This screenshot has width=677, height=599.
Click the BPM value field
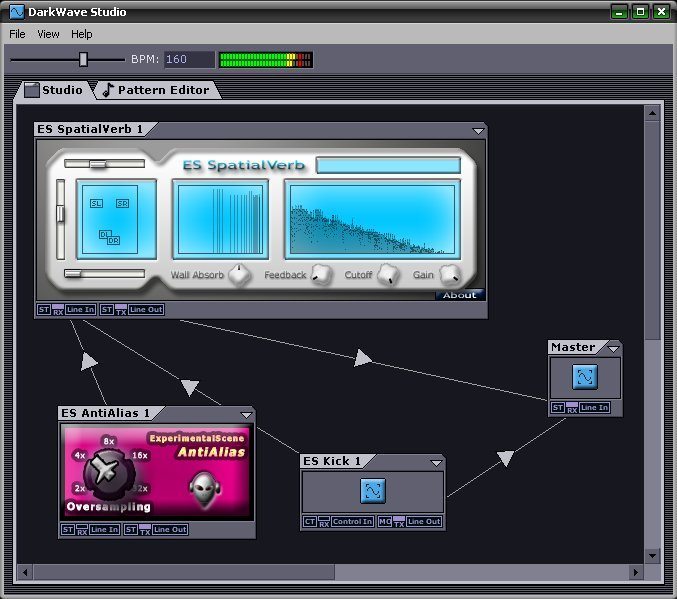(x=189, y=59)
